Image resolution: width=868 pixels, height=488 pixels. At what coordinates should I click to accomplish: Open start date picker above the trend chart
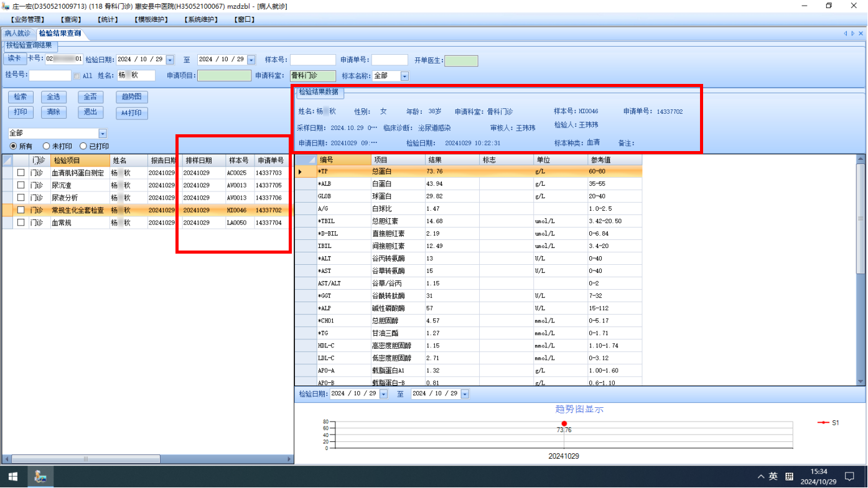click(x=383, y=394)
